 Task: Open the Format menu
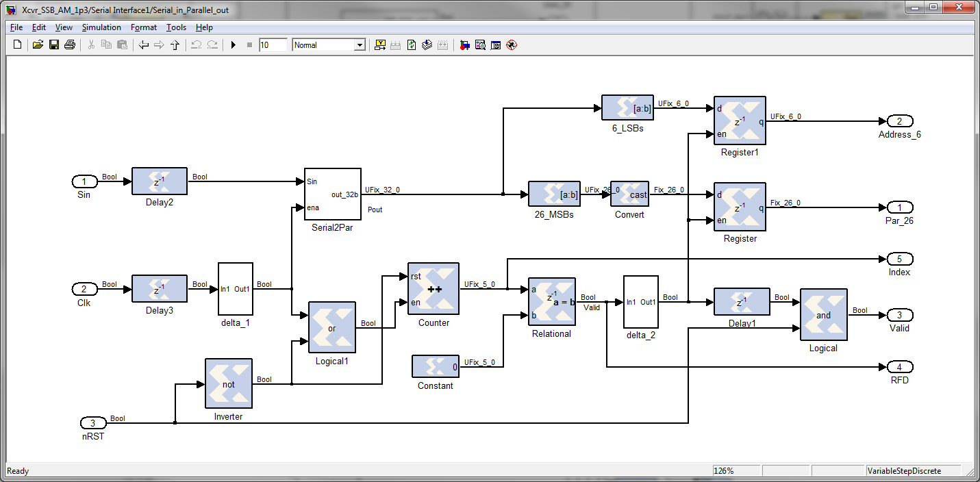(x=144, y=27)
